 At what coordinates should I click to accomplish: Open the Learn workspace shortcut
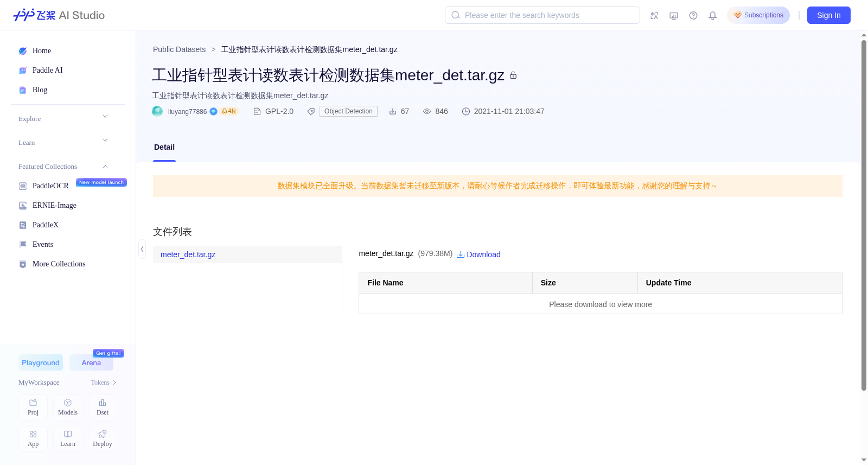(68, 439)
